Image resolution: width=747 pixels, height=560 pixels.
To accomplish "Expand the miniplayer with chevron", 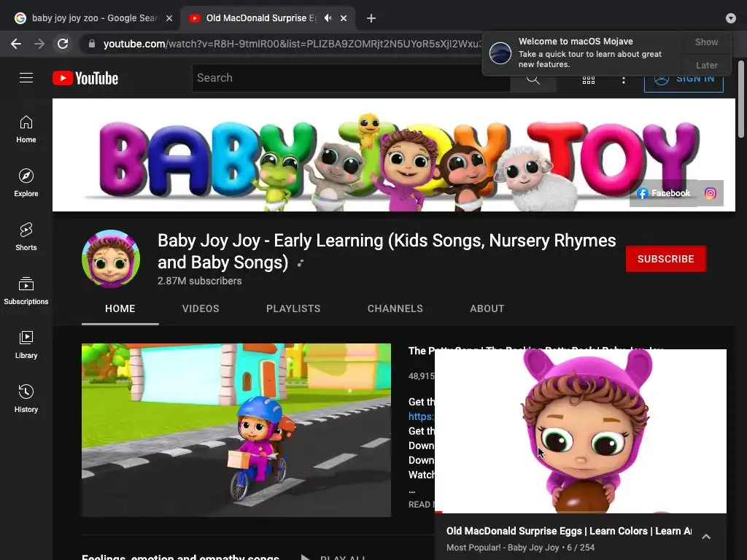I will [706, 537].
